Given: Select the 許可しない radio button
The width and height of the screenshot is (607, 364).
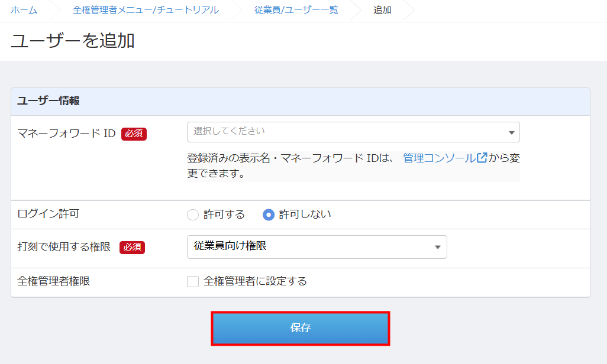Looking at the screenshot, I should [269, 214].
